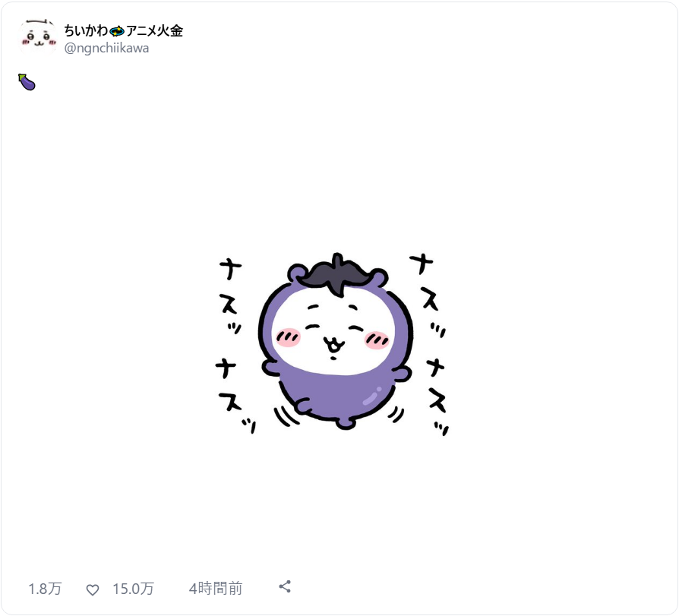This screenshot has height=616, width=679.
Task: Click the eggplant emoji in post text
Action: [27, 81]
